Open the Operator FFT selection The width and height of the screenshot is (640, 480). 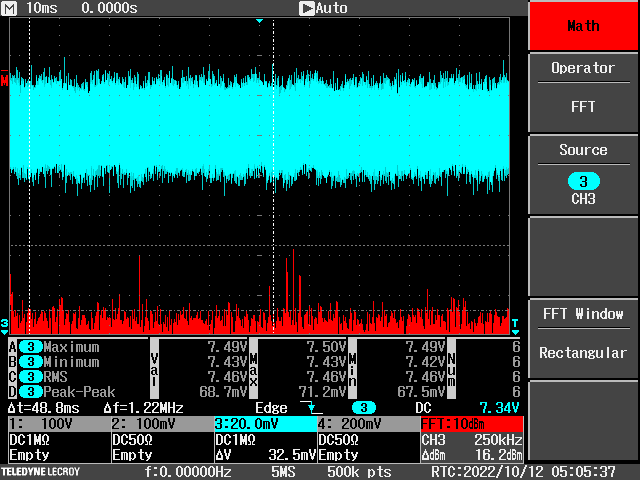click(x=583, y=88)
